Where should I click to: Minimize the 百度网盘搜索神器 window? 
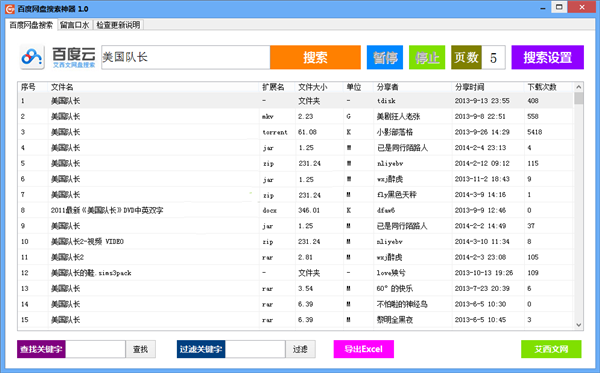pyautogui.click(x=543, y=8)
